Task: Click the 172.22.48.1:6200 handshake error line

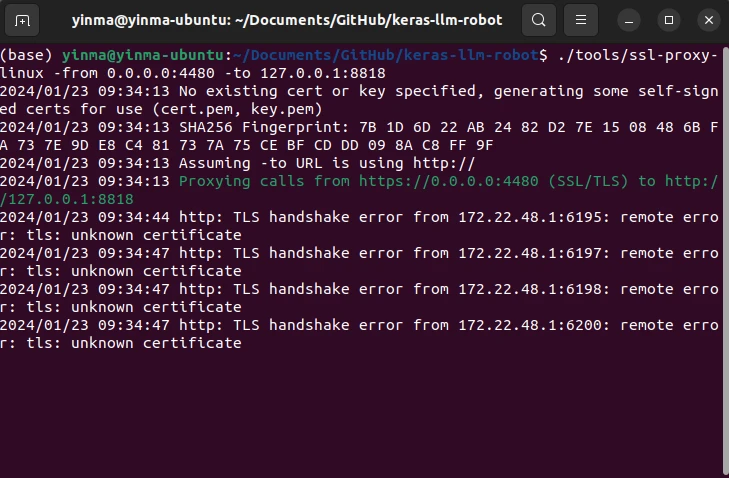Action: coord(359,334)
